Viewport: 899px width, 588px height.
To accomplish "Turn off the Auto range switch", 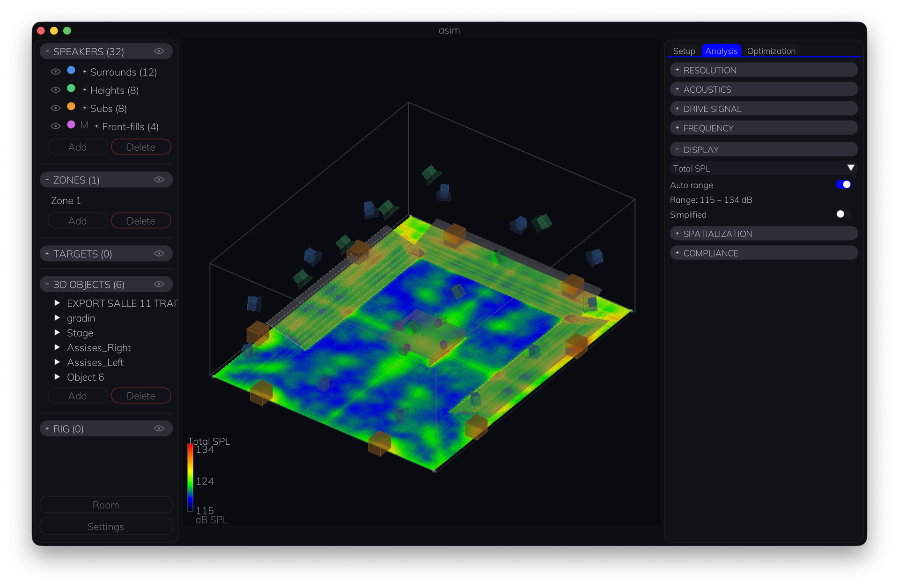I will (x=844, y=184).
